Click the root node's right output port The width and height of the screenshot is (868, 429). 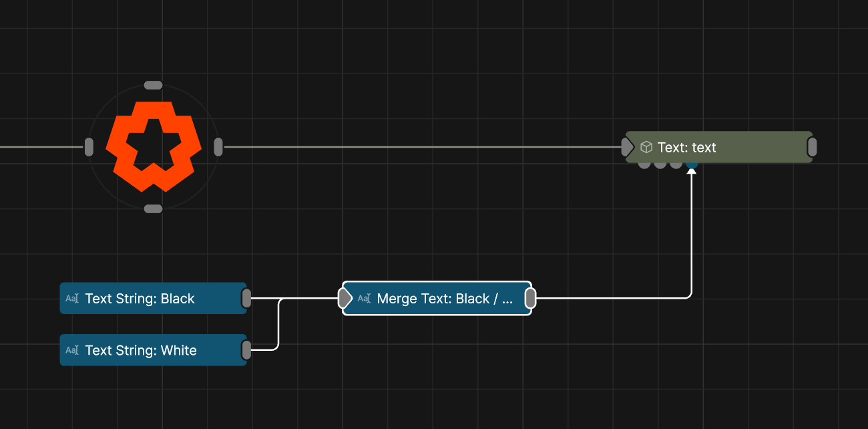(218, 147)
